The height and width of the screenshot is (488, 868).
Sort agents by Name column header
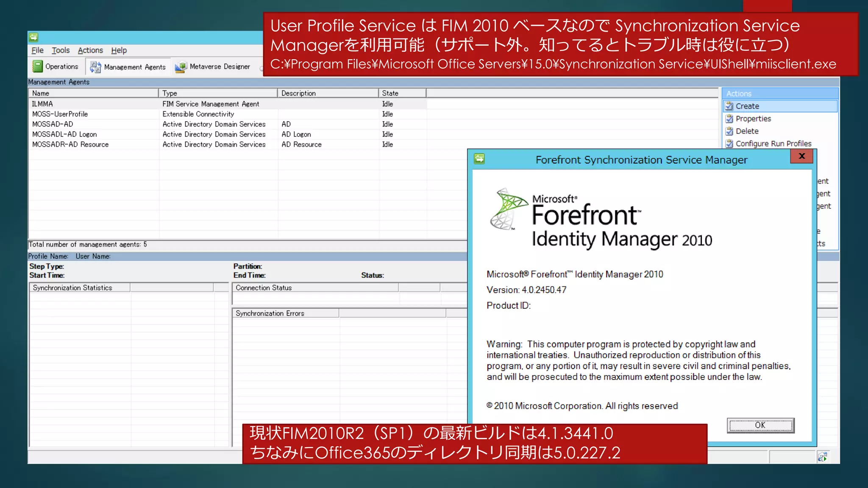(x=93, y=93)
